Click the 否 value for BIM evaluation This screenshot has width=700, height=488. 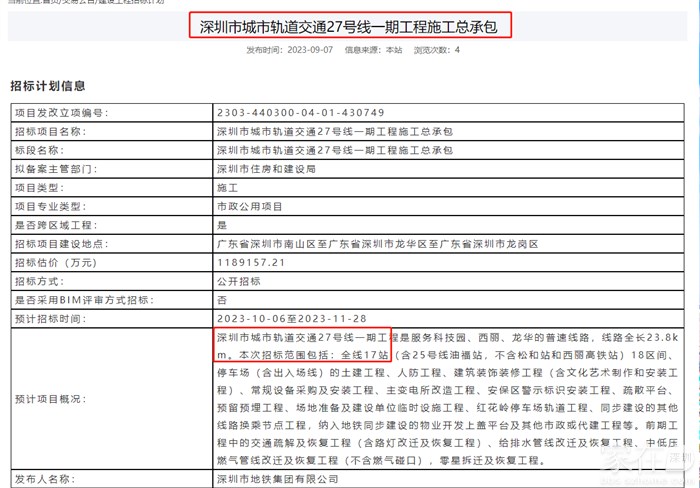222,299
